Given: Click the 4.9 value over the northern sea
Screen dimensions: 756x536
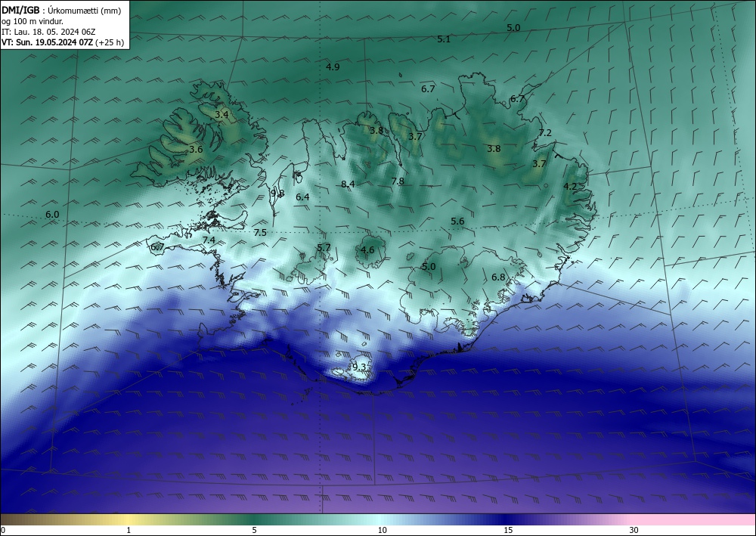Looking at the screenshot, I should click(333, 67).
